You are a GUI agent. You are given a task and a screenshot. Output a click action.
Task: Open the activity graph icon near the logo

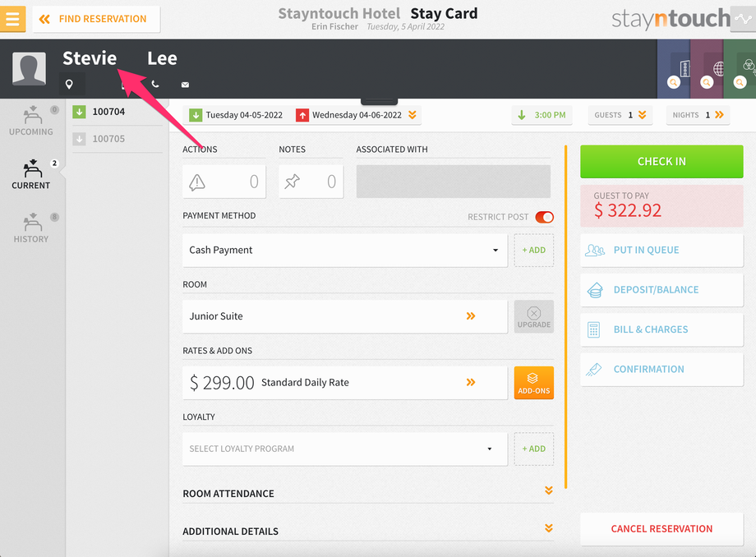(x=743, y=19)
